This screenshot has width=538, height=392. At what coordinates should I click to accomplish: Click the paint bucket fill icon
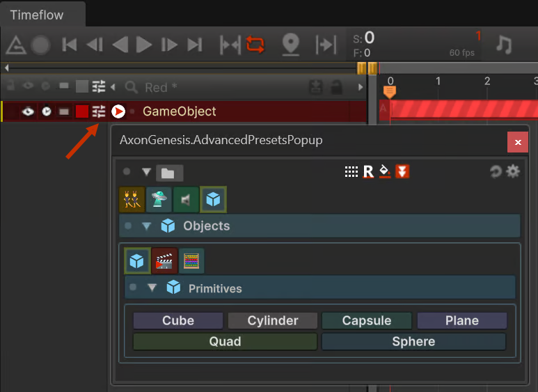click(x=385, y=171)
